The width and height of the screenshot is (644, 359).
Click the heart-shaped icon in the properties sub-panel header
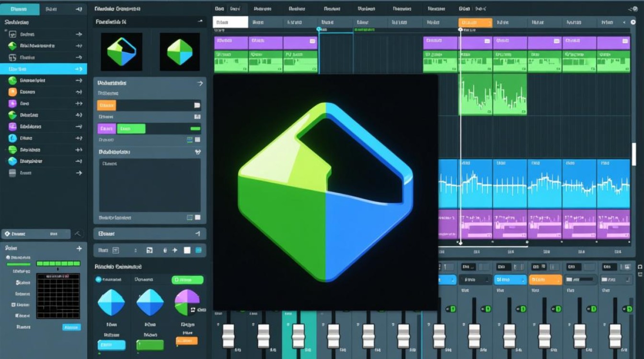[x=197, y=152]
